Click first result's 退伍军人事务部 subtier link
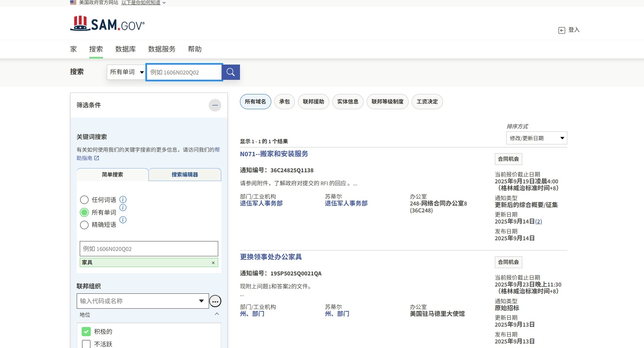Image resolution: width=644 pixels, height=348 pixels. click(346, 203)
